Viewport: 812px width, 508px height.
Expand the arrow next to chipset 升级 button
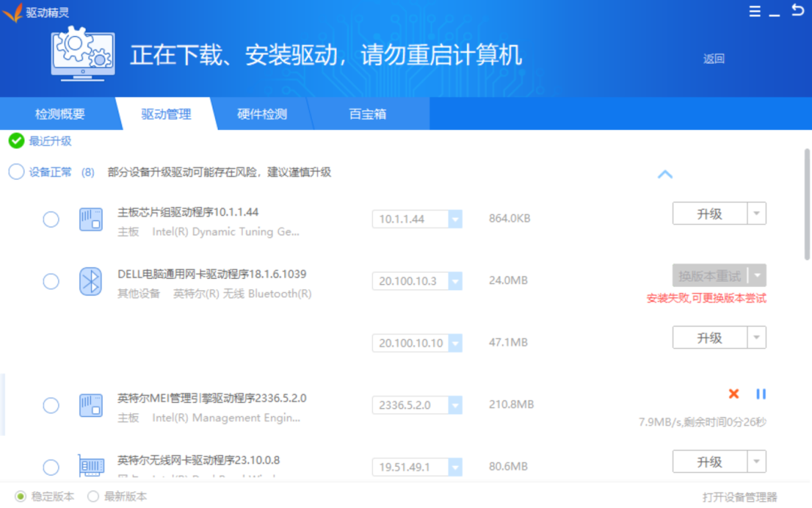[756, 213]
